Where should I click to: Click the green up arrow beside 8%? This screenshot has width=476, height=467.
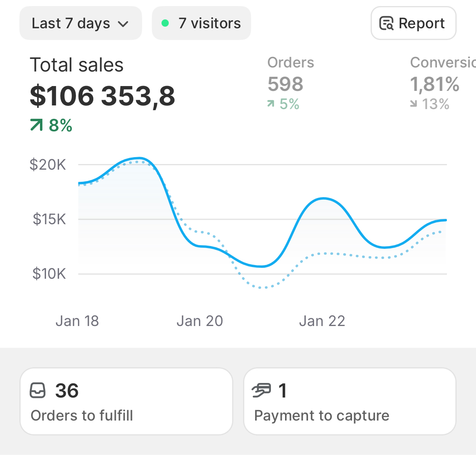coord(36,126)
